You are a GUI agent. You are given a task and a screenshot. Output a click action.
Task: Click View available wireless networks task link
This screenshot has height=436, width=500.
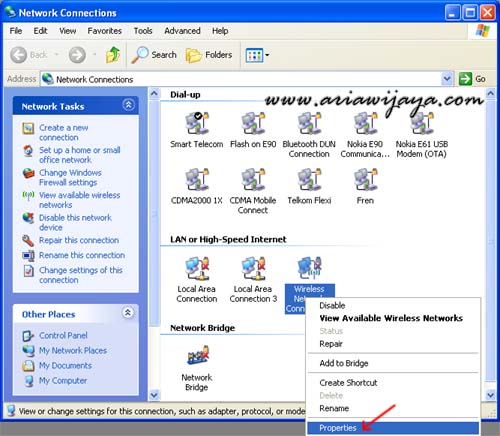[80, 200]
